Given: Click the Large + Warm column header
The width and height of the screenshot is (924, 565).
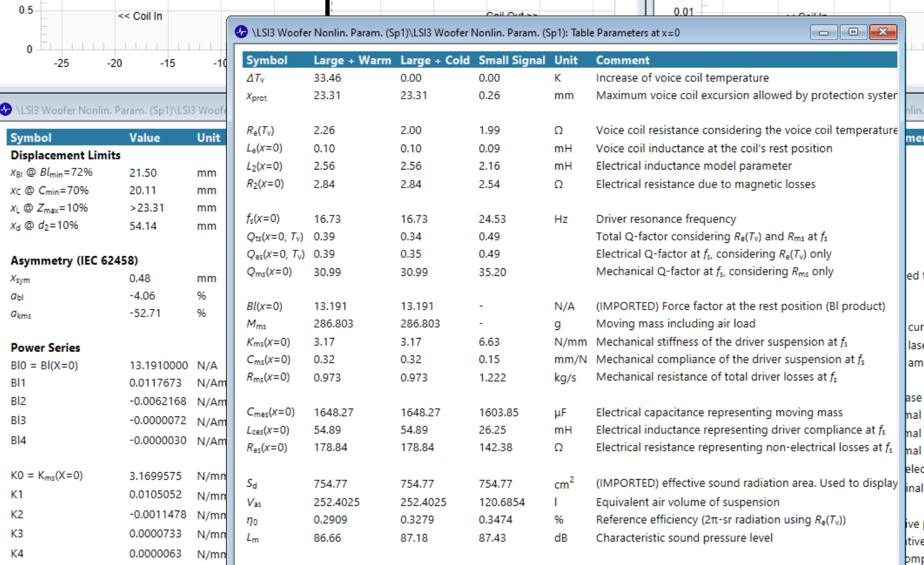Looking at the screenshot, I should pyautogui.click(x=352, y=60).
